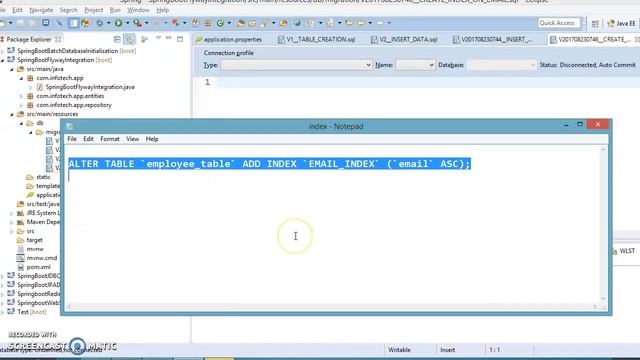The width and height of the screenshot is (640, 360).
Task: Collapse the src/main/java folder
Action: (12, 69)
